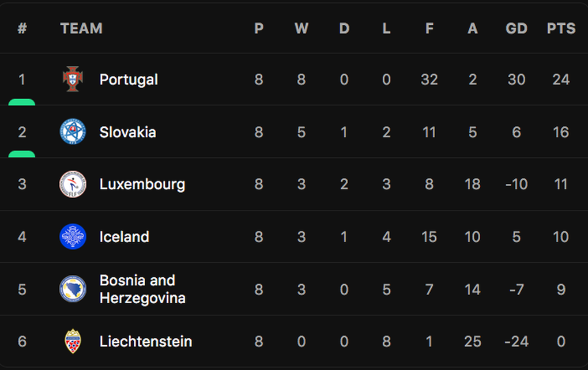
Task: Sort by GD column header
Action: (x=516, y=28)
